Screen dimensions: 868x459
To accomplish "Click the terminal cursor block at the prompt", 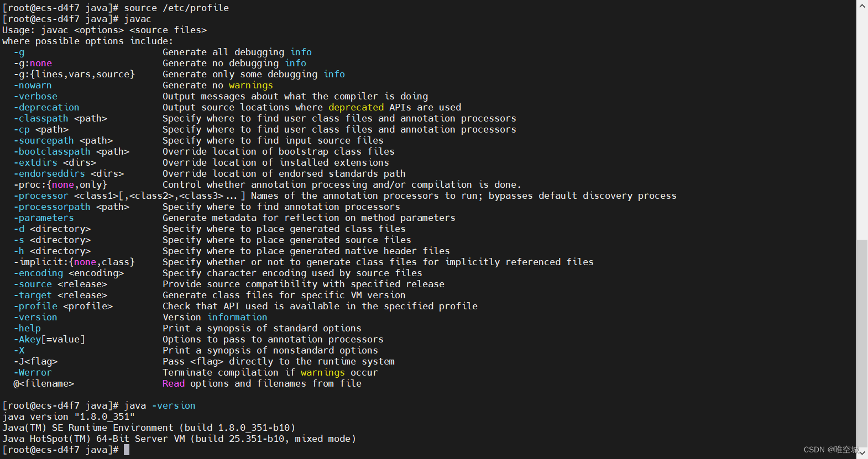I will pyautogui.click(x=127, y=450).
